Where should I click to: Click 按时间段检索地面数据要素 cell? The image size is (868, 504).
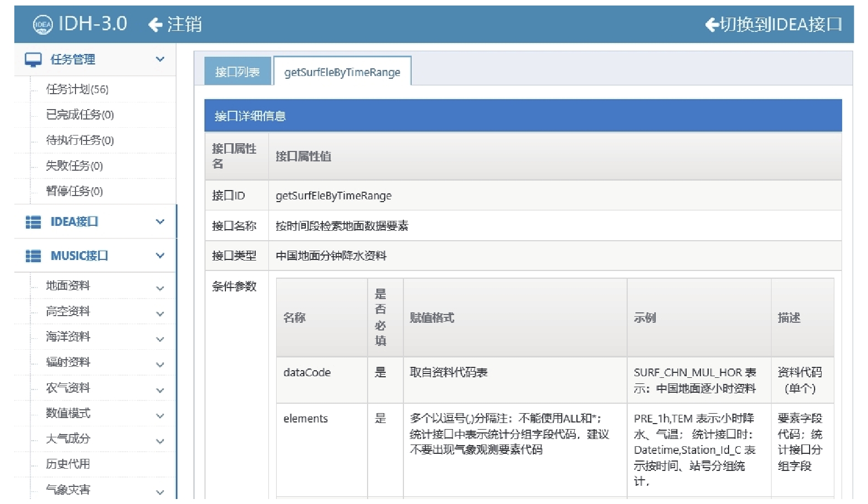(555, 226)
